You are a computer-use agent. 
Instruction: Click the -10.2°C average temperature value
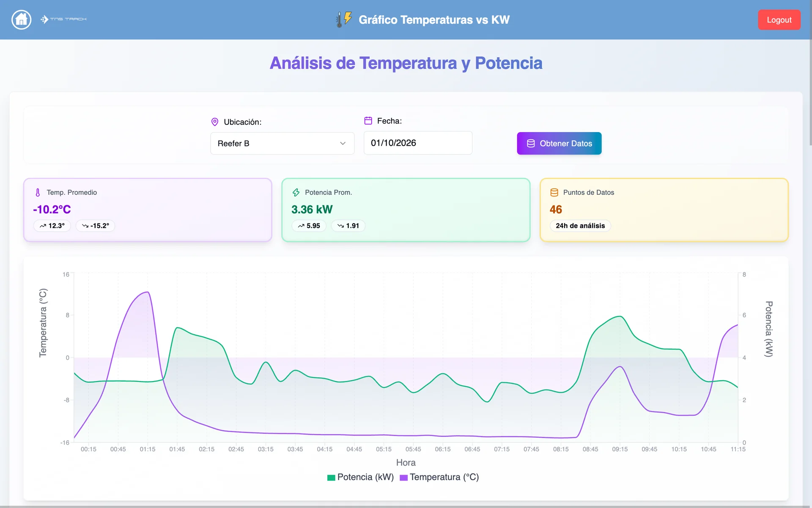(x=52, y=210)
